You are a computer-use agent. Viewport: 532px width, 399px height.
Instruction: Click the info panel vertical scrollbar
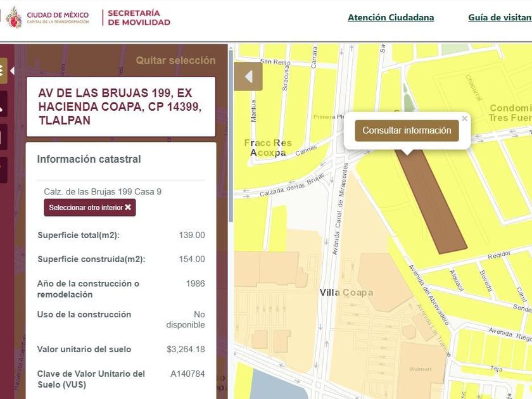(x=231, y=136)
